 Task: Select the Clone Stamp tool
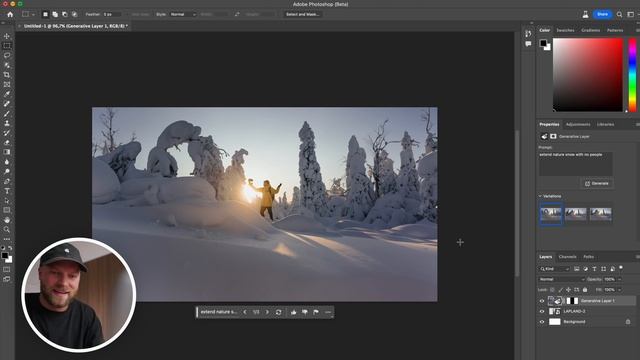click(7, 123)
